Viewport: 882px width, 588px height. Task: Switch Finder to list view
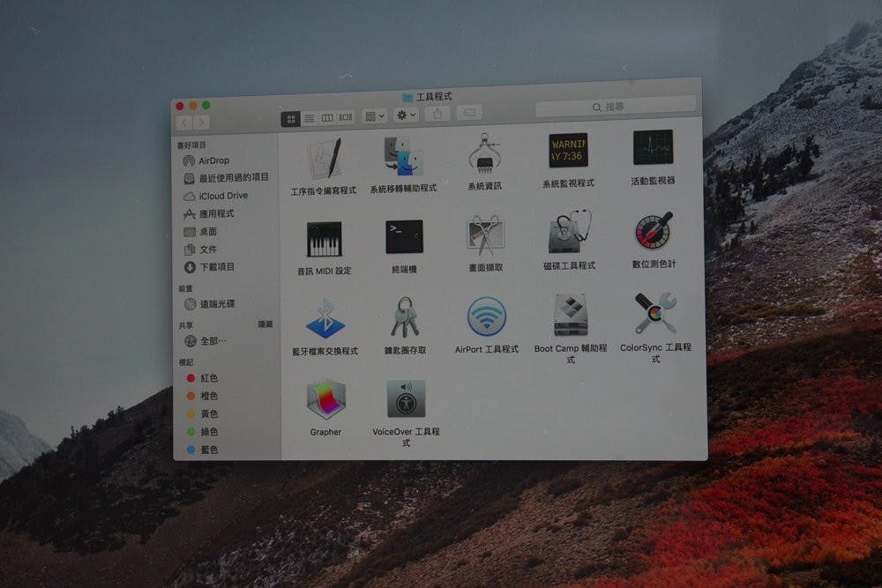[x=310, y=119]
